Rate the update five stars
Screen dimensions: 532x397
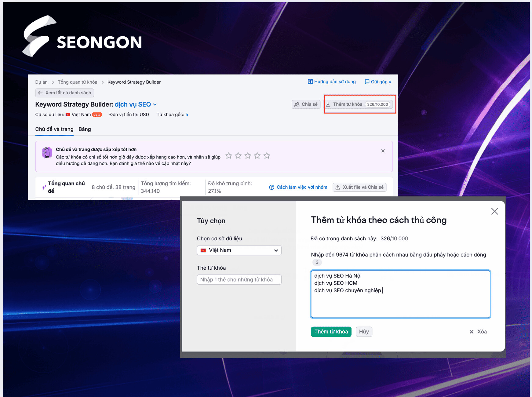[x=267, y=156]
